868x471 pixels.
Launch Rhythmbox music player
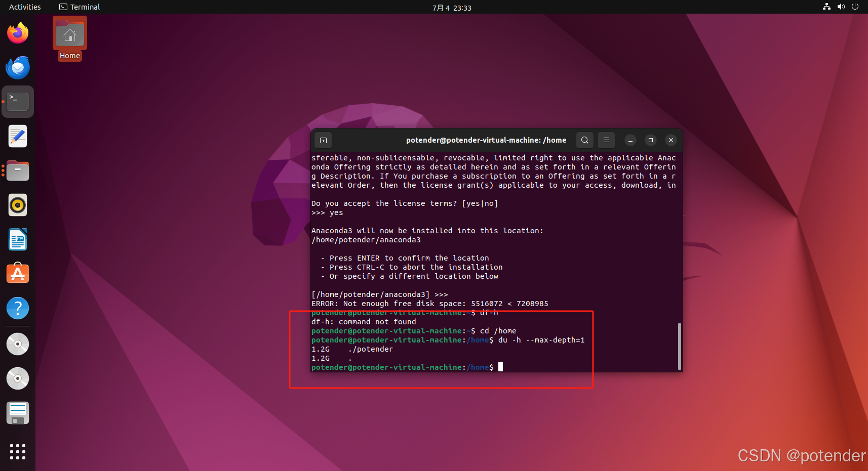18,205
